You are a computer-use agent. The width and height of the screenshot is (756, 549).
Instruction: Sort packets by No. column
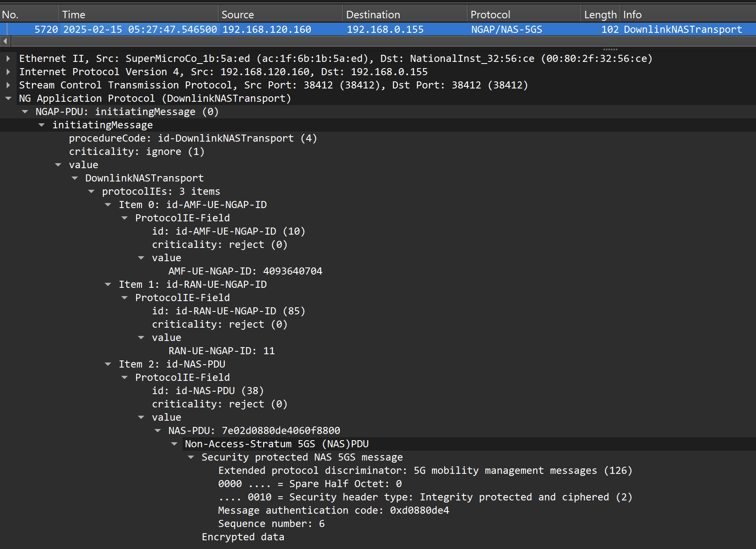29,15
